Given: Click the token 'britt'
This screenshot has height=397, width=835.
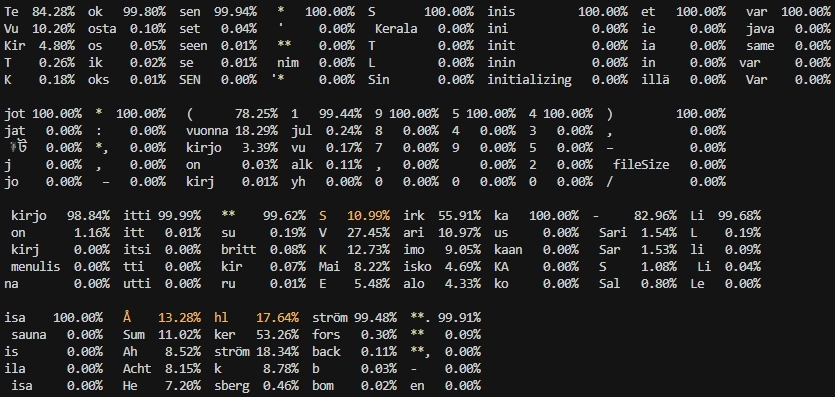Looking at the screenshot, I should (239, 250).
